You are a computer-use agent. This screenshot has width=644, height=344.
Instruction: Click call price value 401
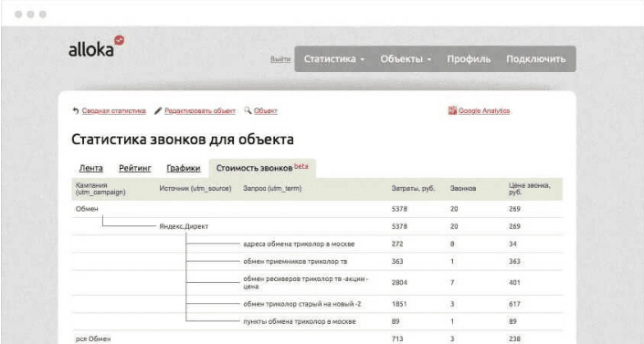click(514, 283)
